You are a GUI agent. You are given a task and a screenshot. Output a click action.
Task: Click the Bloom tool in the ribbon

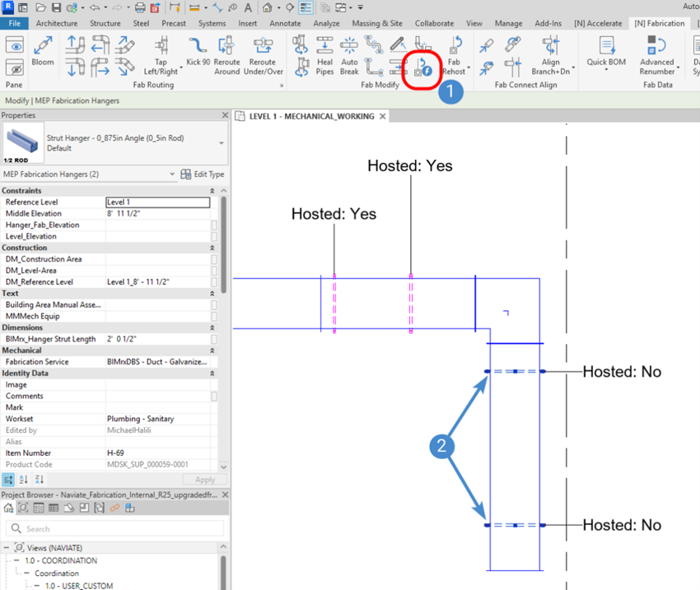[42, 49]
